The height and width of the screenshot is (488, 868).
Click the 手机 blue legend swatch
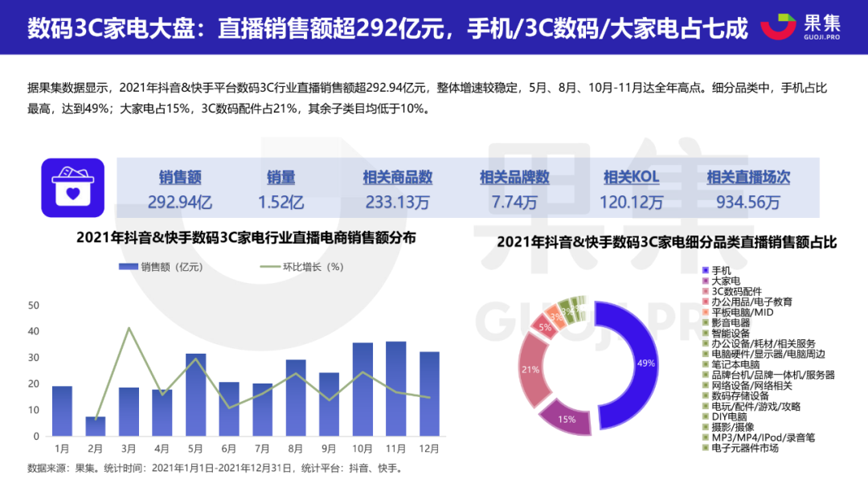(706, 270)
